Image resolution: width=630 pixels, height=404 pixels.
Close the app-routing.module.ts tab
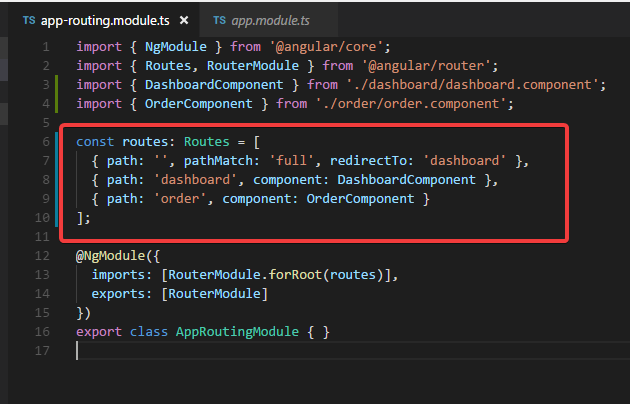[184, 20]
